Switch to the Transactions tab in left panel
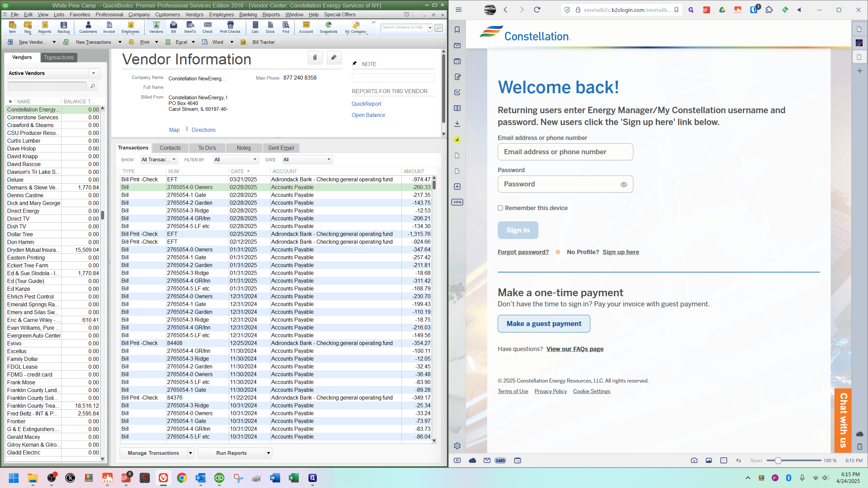The width and height of the screenshot is (868, 488). (59, 57)
